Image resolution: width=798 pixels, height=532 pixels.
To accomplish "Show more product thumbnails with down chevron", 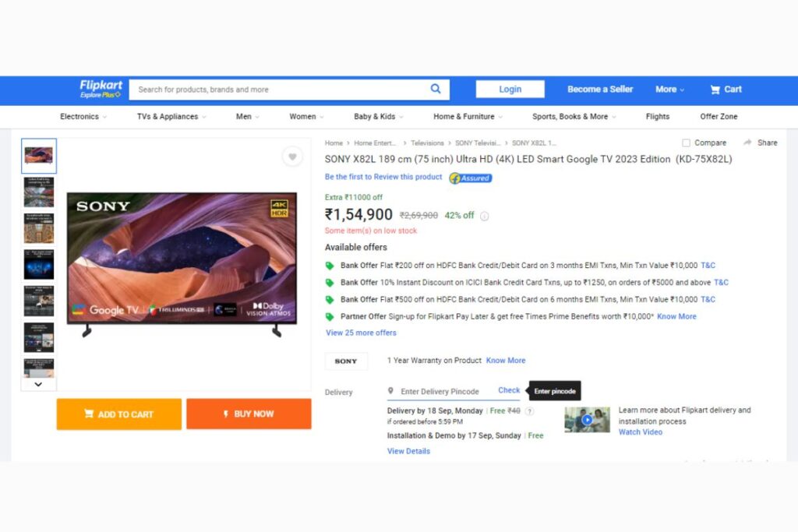I will (x=38, y=385).
